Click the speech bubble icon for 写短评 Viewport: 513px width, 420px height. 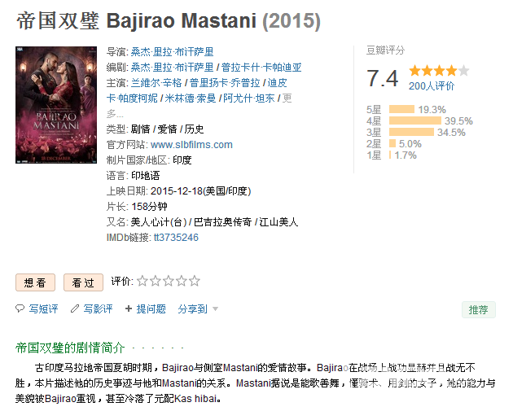(20, 308)
